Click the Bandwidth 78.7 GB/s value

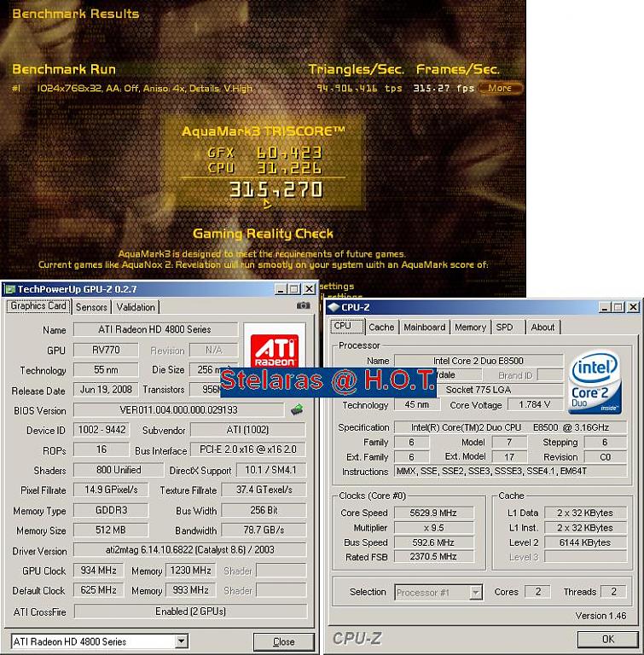(264, 530)
